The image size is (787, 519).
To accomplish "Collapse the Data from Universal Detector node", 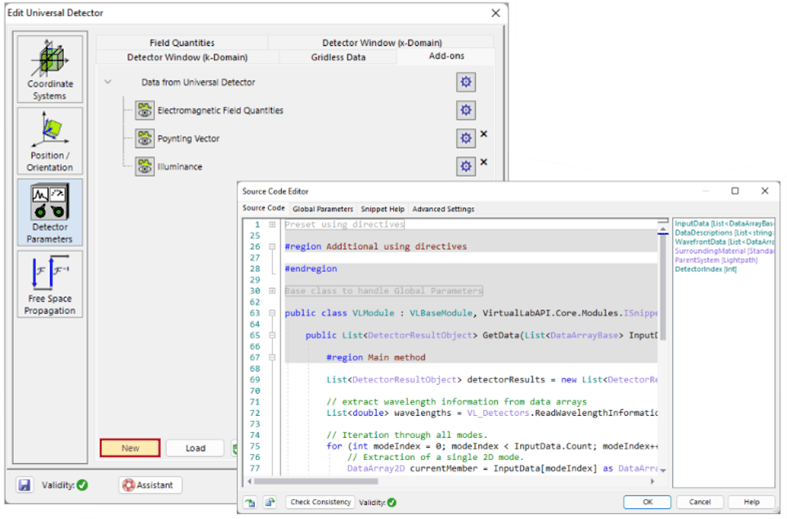I will [x=108, y=82].
